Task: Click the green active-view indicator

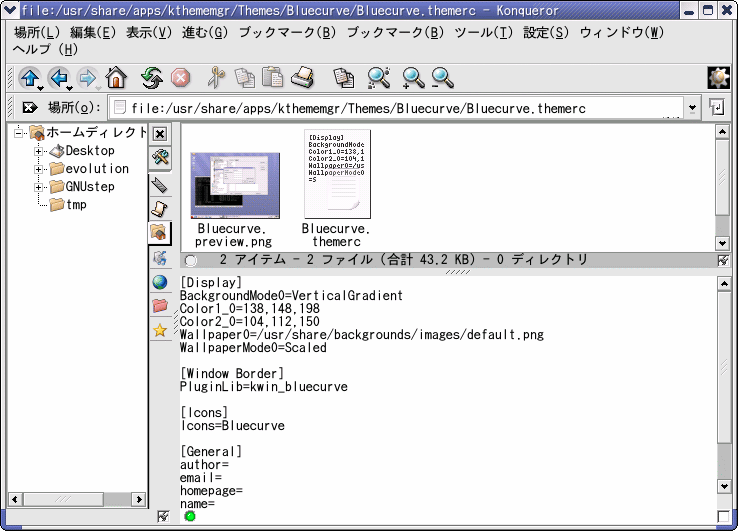Action: [190, 516]
